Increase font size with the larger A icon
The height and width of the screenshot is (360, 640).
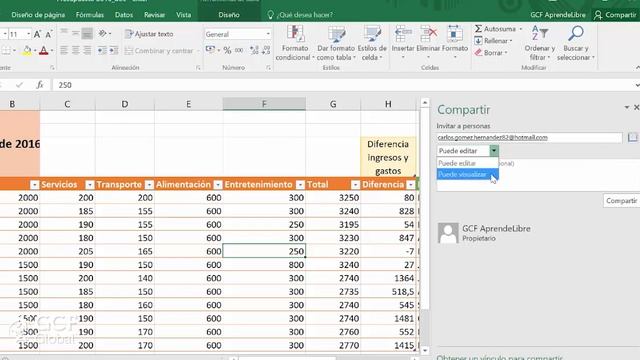(x=37, y=34)
